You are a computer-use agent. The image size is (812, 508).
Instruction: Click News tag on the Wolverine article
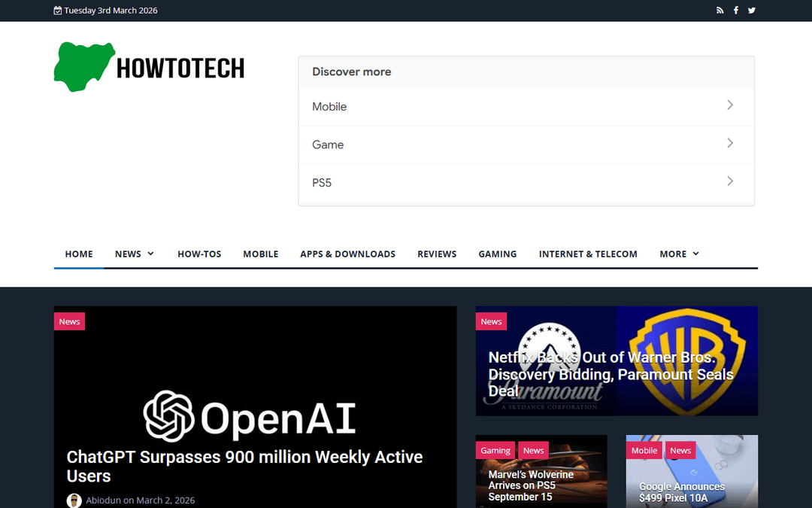coord(533,451)
